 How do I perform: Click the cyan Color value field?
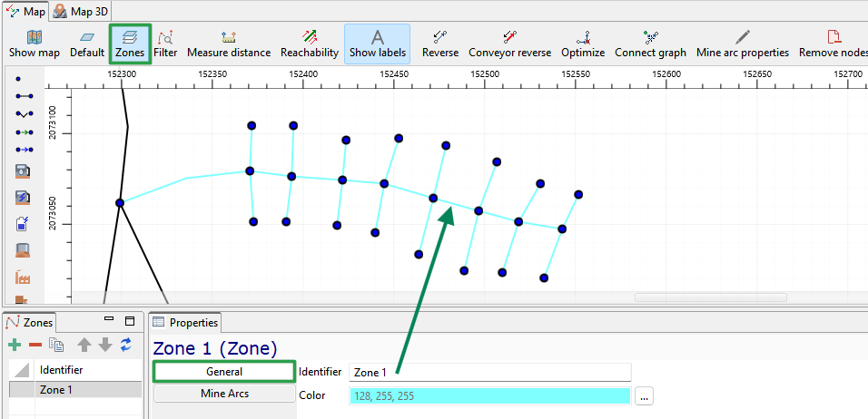point(490,395)
